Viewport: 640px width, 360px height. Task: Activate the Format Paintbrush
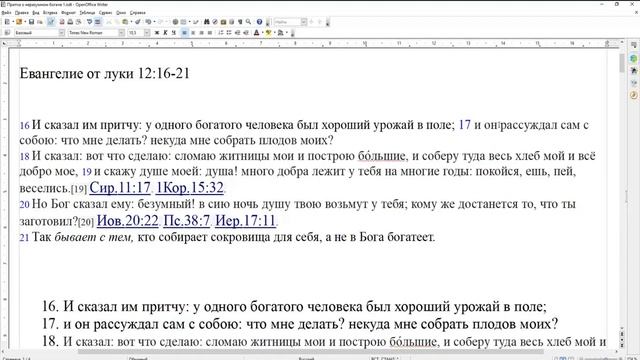pyautogui.click(x=138, y=22)
